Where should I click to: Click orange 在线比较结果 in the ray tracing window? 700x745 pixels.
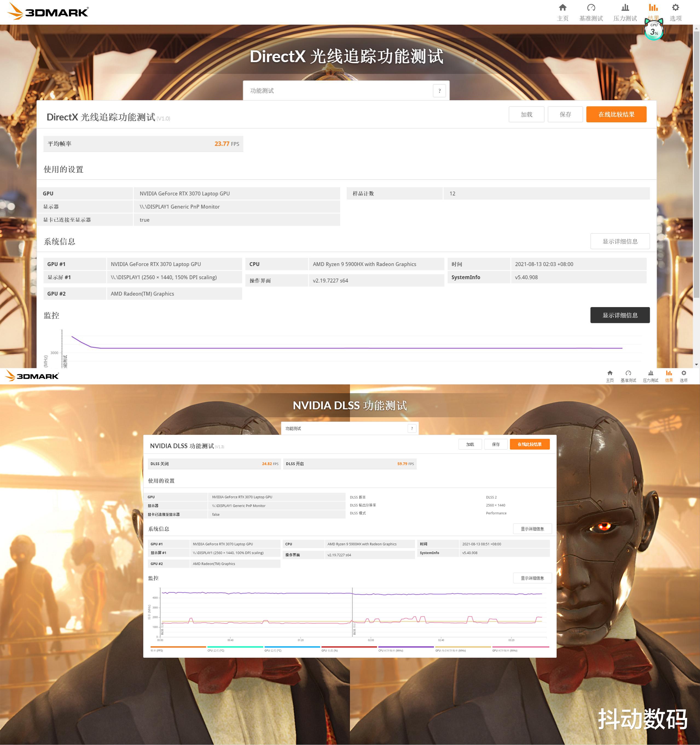point(616,114)
